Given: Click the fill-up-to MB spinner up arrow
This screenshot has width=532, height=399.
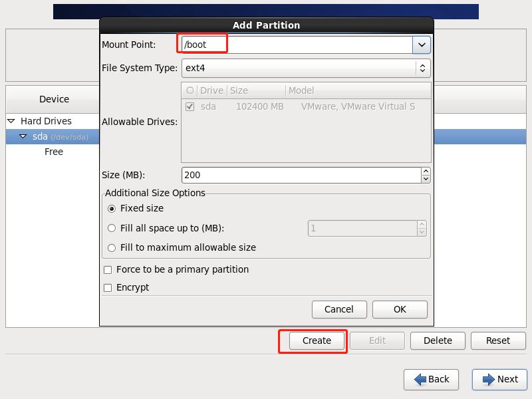Looking at the screenshot, I should click(422, 225).
